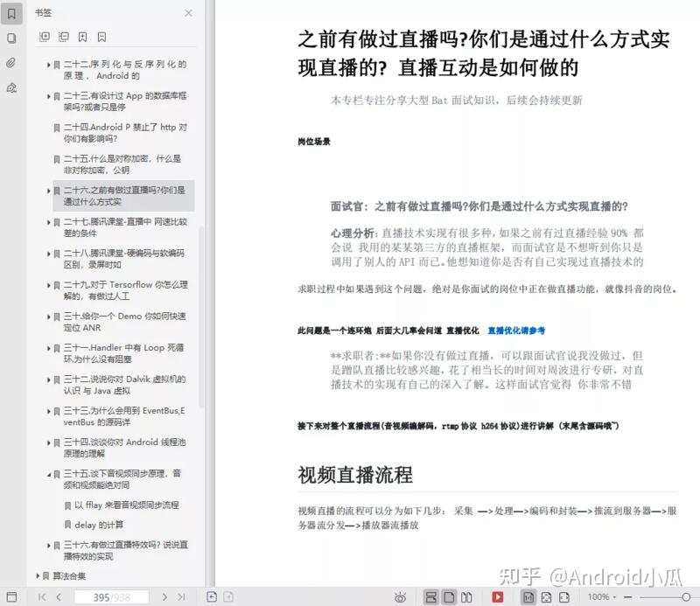Add a new bookmark with the add-bookmark icon

[81, 37]
